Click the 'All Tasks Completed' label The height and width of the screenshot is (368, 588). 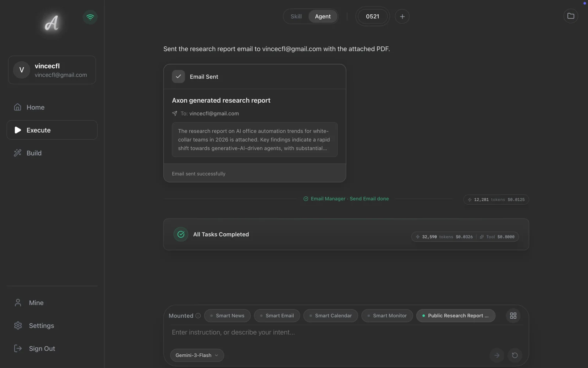[x=221, y=234]
